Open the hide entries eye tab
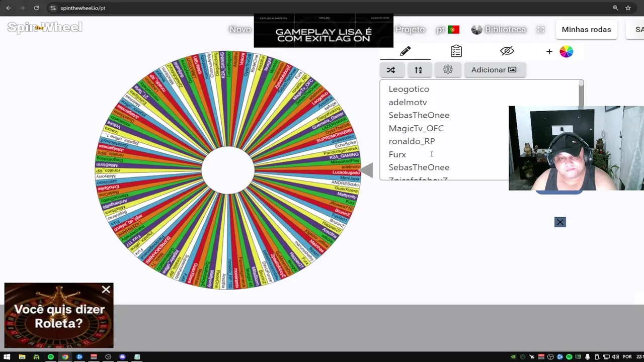Screen dimensions: 644x362 click(507, 51)
